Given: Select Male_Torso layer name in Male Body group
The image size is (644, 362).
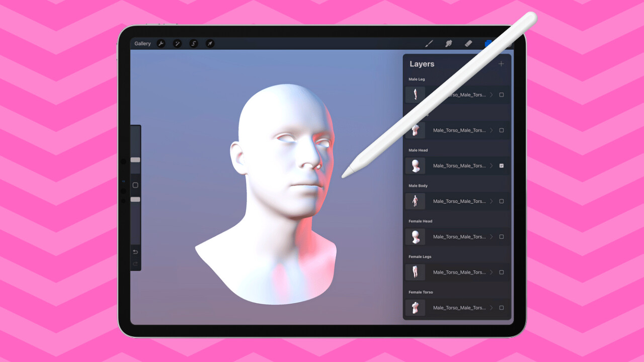Looking at the screenshot, I should pyautogui.click(x=459, y=201).
